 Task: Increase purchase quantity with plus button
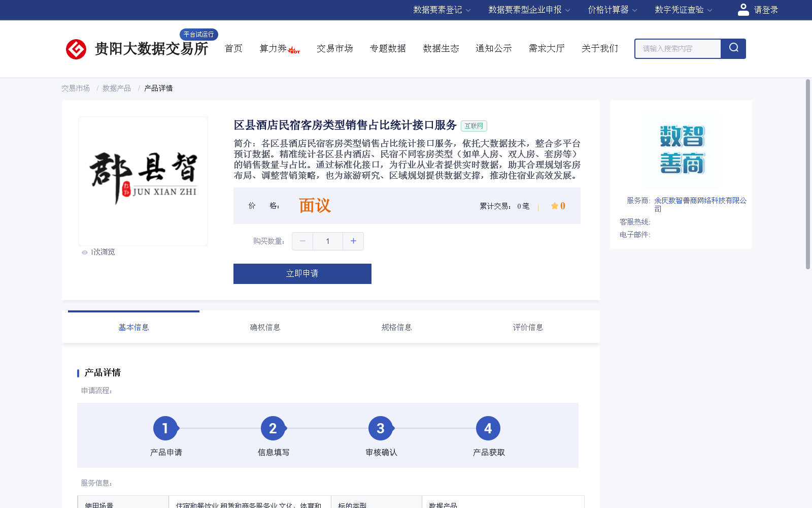[353, 241]
